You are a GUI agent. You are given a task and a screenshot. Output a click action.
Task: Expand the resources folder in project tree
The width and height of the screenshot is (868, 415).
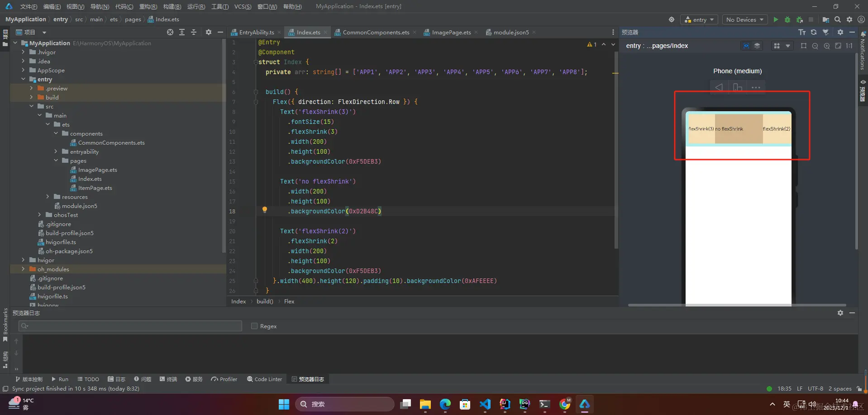tap(48, 197)
